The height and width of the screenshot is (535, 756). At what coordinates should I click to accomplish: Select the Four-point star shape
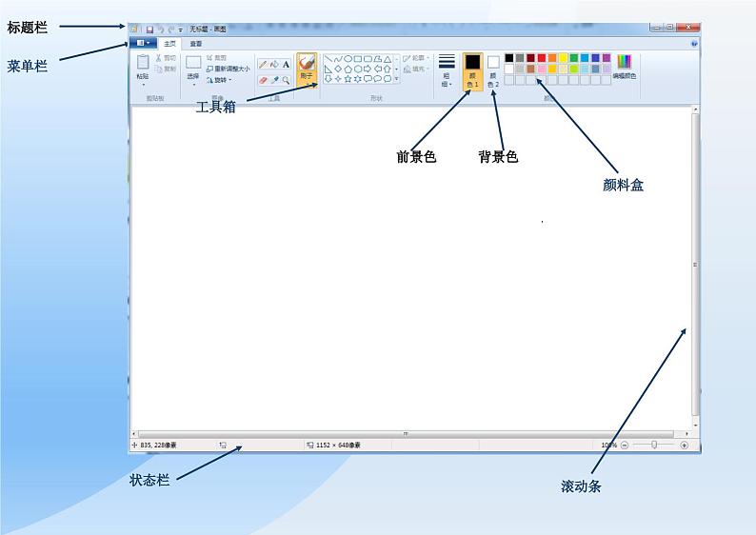337,79
